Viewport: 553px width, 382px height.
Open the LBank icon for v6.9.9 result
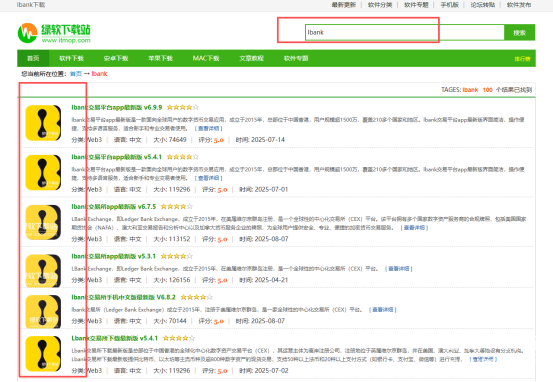(x=43, y=123)
